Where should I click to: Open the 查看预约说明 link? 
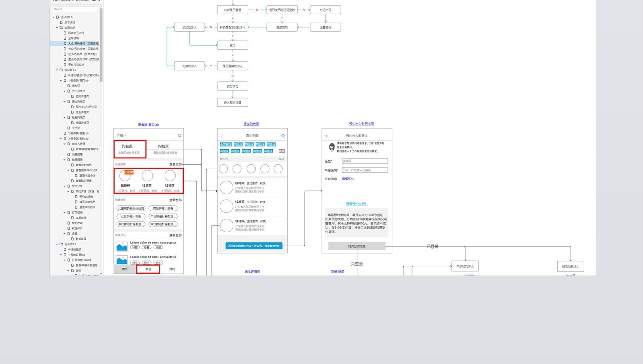356,204
